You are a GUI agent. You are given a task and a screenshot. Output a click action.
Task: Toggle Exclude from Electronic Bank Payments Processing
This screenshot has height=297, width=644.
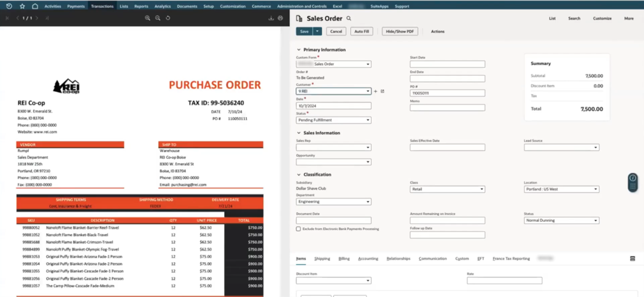click(x=298, y=229)
